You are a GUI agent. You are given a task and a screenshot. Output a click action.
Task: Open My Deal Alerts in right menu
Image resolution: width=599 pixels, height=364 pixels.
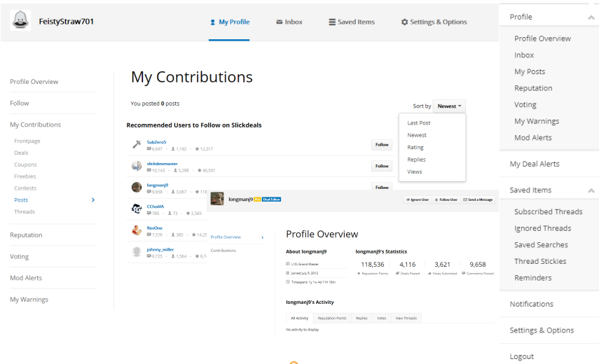pyautogui.click(x=535, y=164)
